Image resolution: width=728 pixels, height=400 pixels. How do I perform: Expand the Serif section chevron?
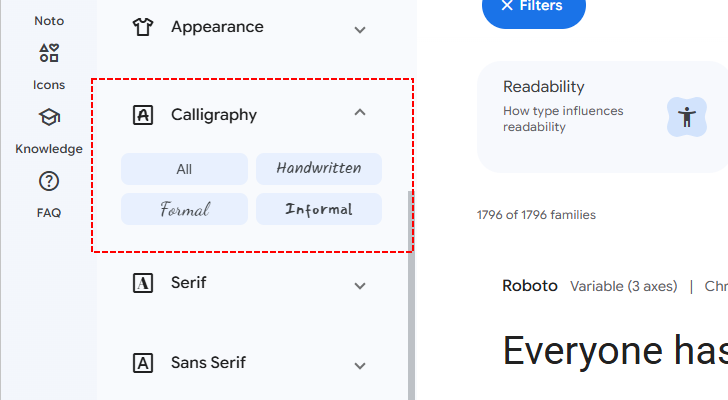[x=360, y=285]
